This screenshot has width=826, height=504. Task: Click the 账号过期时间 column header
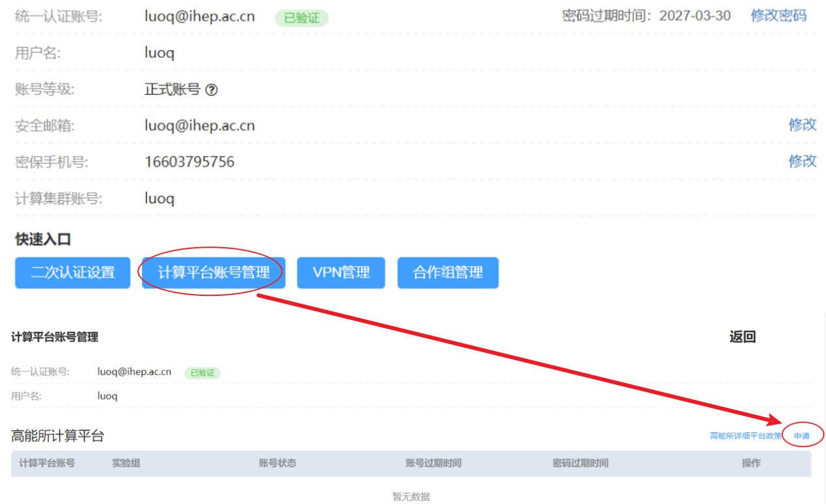pos(434,463)
